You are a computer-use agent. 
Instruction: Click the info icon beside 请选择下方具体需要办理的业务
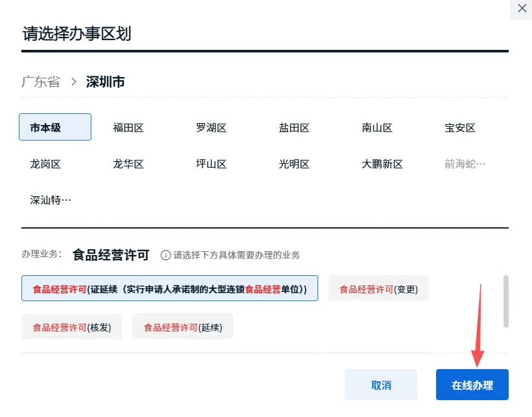click(x=166, y=255)
